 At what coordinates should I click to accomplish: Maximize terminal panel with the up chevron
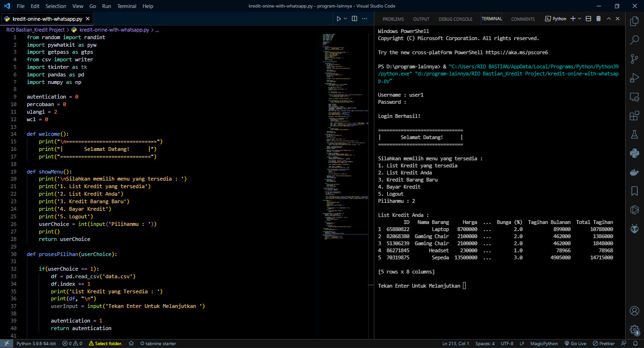click(x=609, y=19)
